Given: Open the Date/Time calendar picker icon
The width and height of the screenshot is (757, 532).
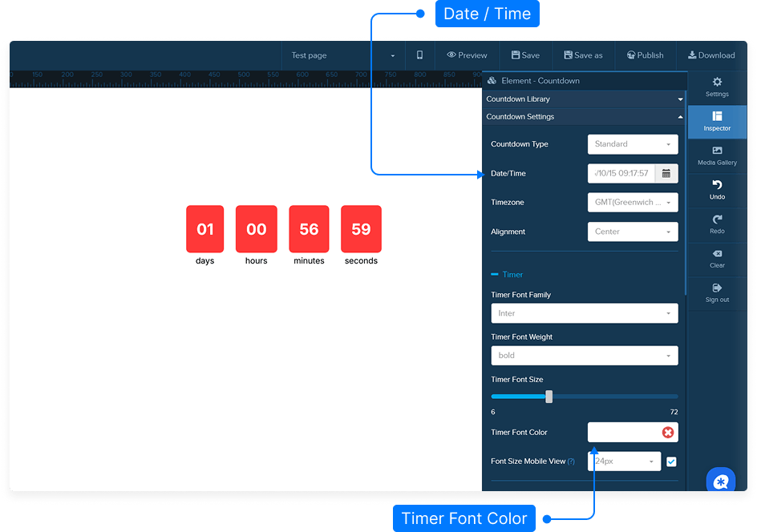Looking at the screenshot, I should point(666,173).
